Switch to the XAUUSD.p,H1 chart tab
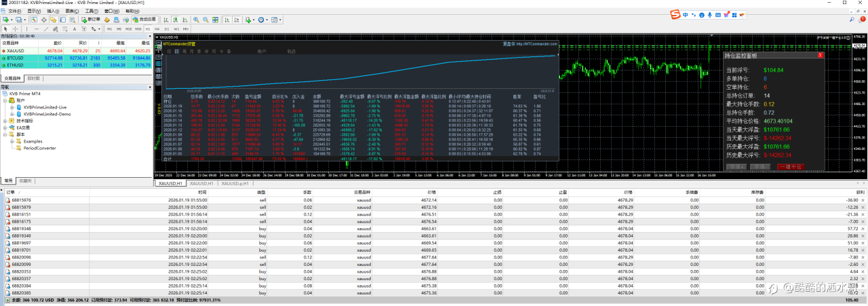868x306 pixels. 235,183
